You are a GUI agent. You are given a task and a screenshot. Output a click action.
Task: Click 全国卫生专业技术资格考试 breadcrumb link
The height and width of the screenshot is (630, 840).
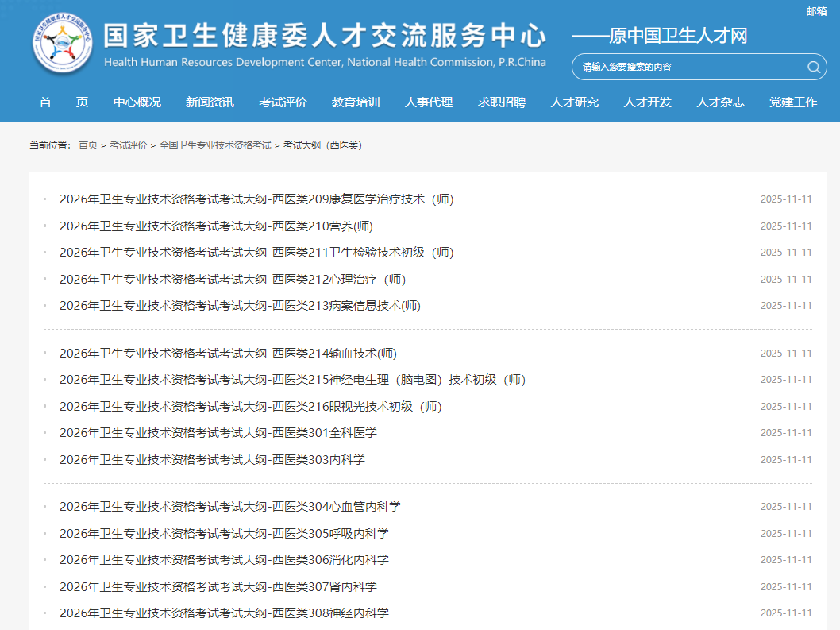[x=214, y=145]
